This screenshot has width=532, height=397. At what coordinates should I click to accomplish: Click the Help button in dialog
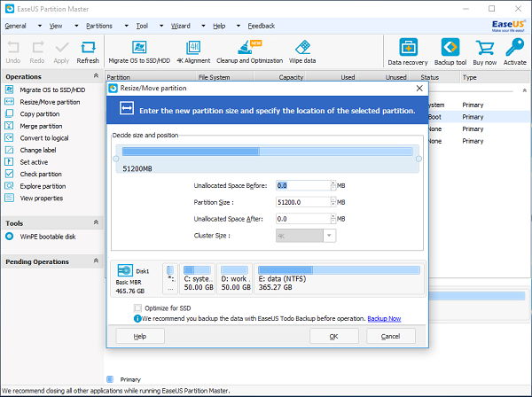140,337
